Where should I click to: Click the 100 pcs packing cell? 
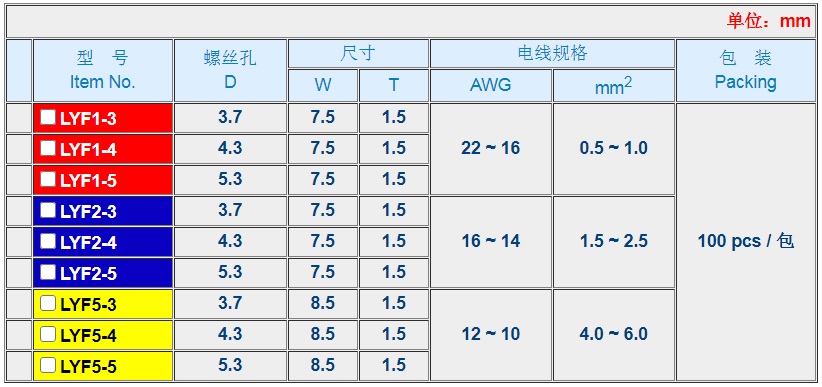pos(745,242)
